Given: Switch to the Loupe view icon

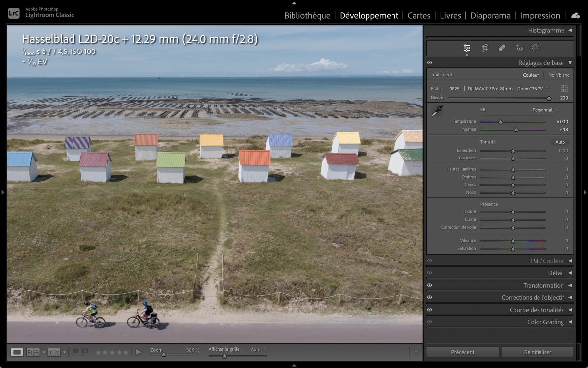Looking at the screenshot, I should click(17, 352).
